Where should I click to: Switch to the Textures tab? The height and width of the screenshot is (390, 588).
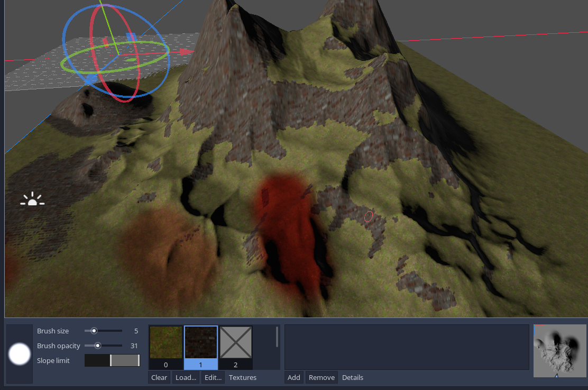[242, 377]
